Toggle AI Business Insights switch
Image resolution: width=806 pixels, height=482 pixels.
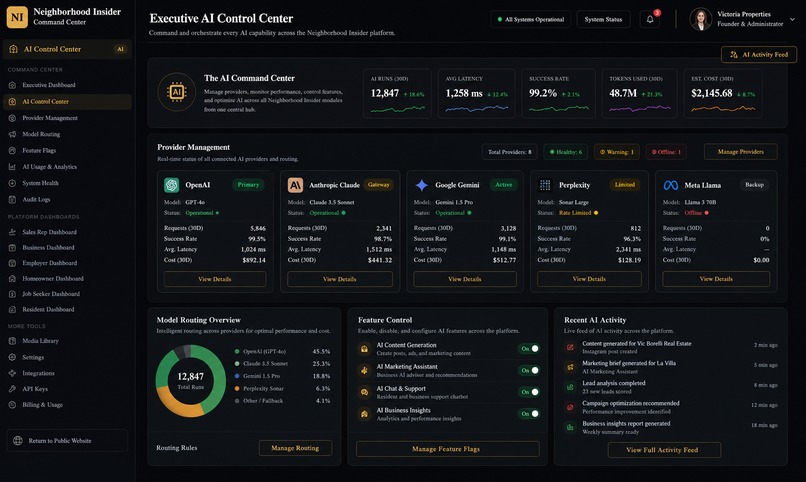click(x=529, y=413)
